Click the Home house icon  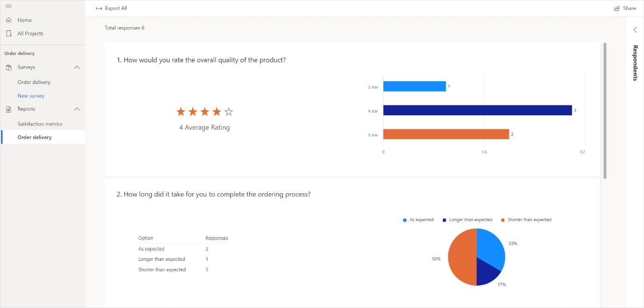[x=8, y=20]
